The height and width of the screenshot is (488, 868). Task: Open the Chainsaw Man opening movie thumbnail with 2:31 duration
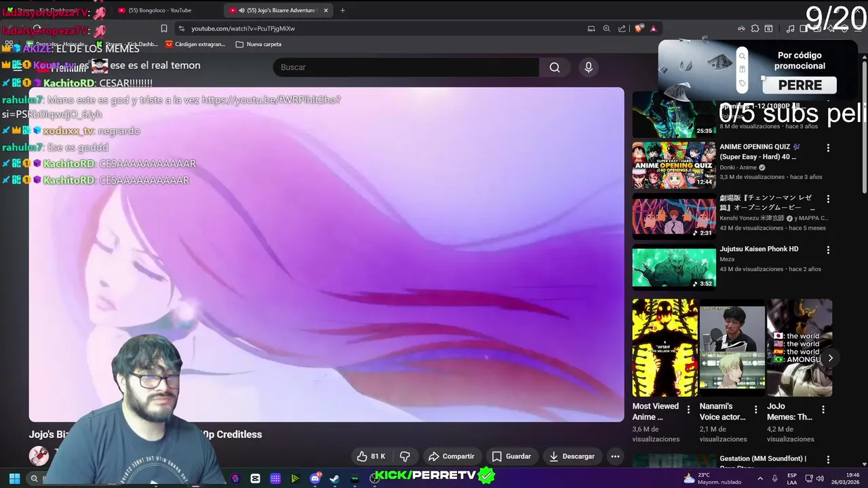point(674,216)
